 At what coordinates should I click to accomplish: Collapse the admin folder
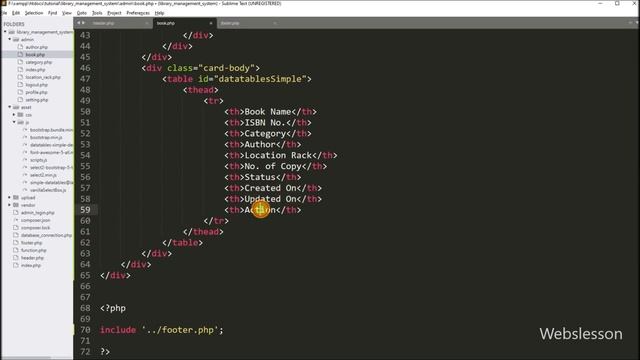[x=9, y=40]
